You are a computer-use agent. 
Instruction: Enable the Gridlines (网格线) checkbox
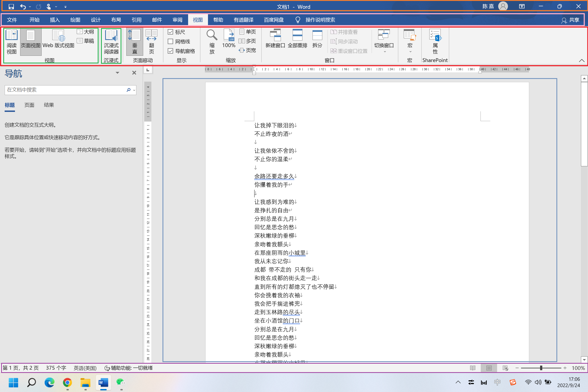point(170,42)
